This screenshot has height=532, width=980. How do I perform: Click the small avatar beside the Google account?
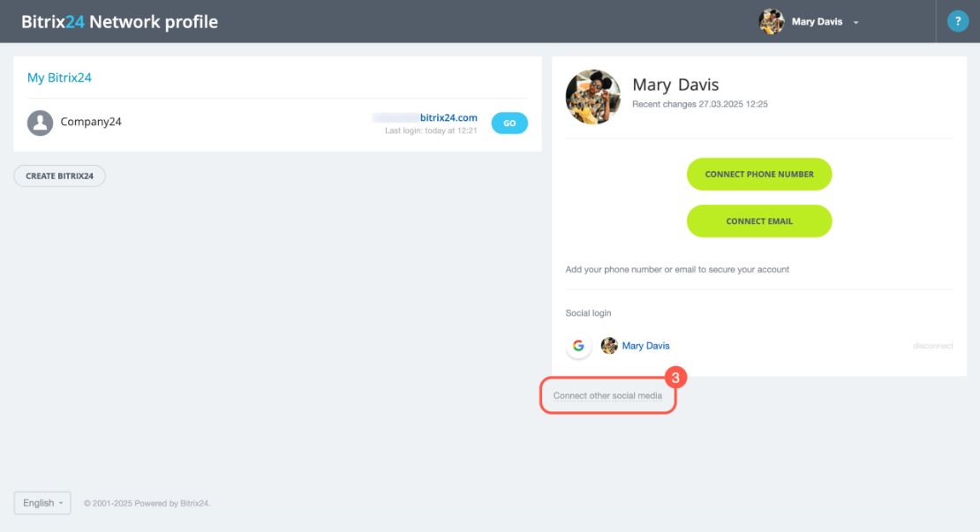(609, 345)
